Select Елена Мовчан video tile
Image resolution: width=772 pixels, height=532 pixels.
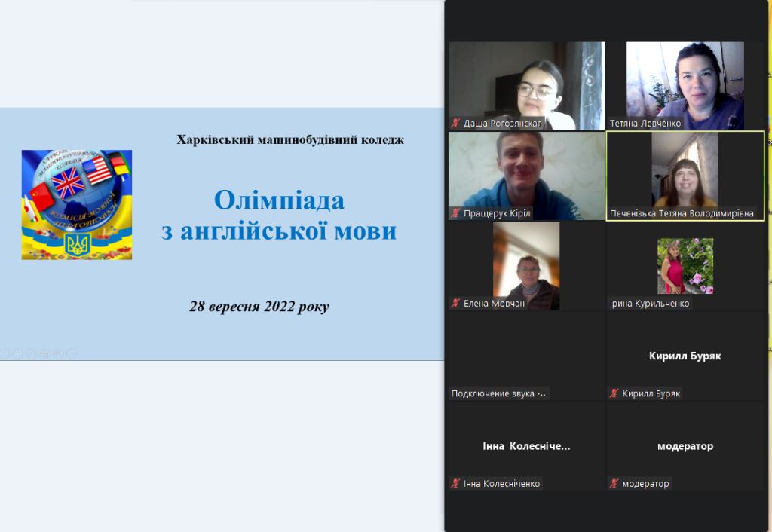click(x=526, y=266)
